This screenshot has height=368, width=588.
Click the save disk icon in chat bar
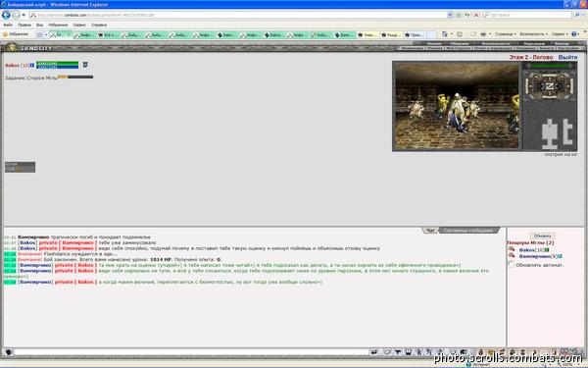(x=409, y=352)
